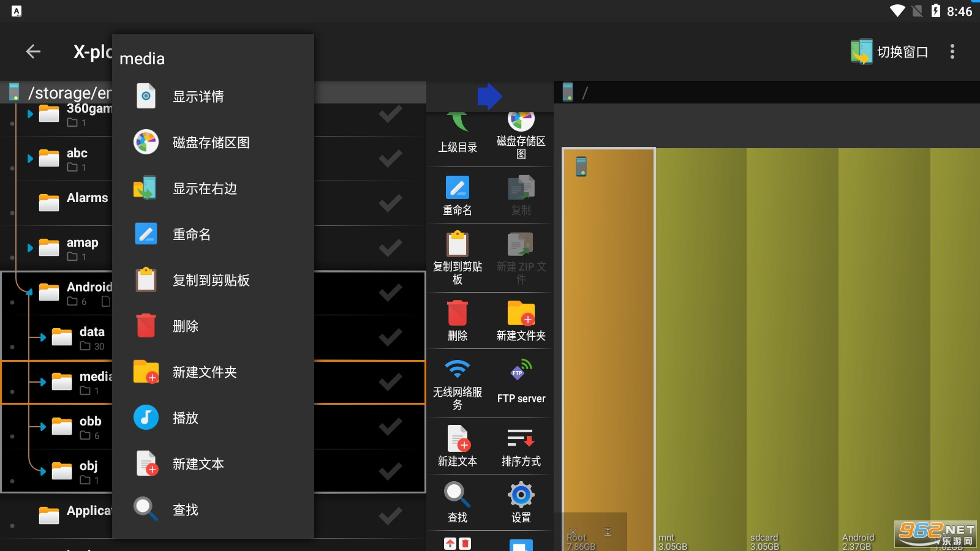Click the blue arrow pane direction icon
Screen dimensions: 980x551
489,96
